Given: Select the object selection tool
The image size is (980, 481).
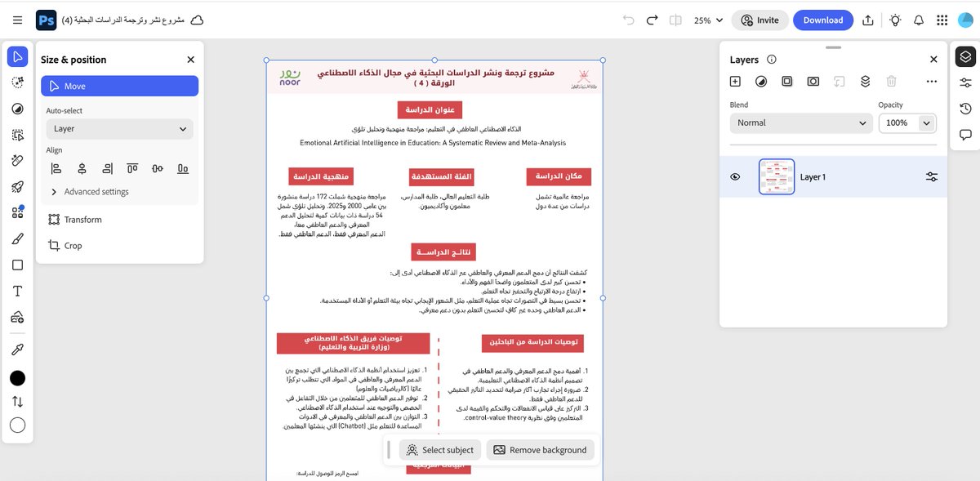Looking at the screenshot, I should pyautogui.click(x=17, y=135).
